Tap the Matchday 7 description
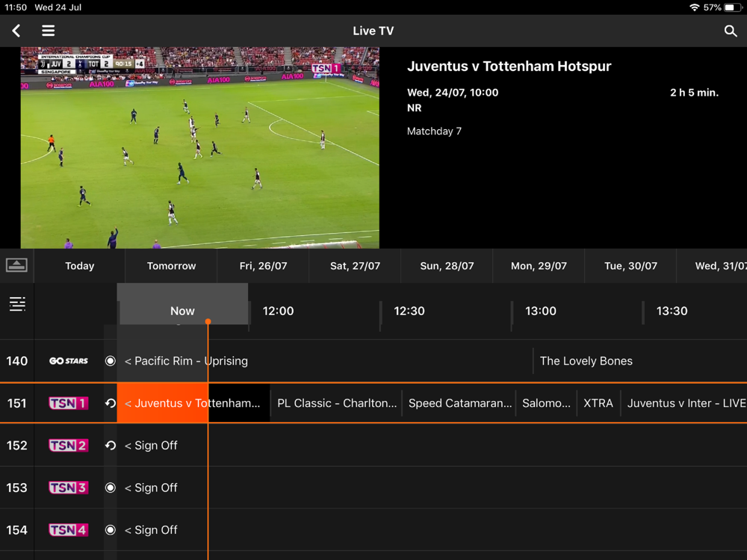747x560 pixels. coord(434,131)
